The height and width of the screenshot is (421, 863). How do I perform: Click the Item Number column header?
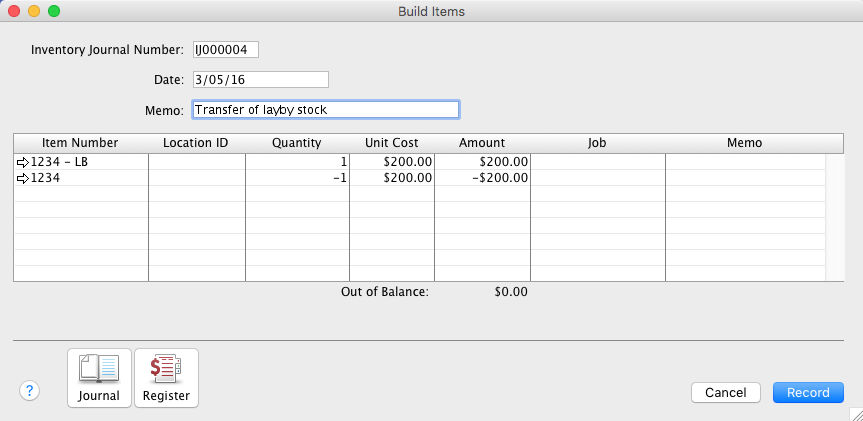[80, 143]
